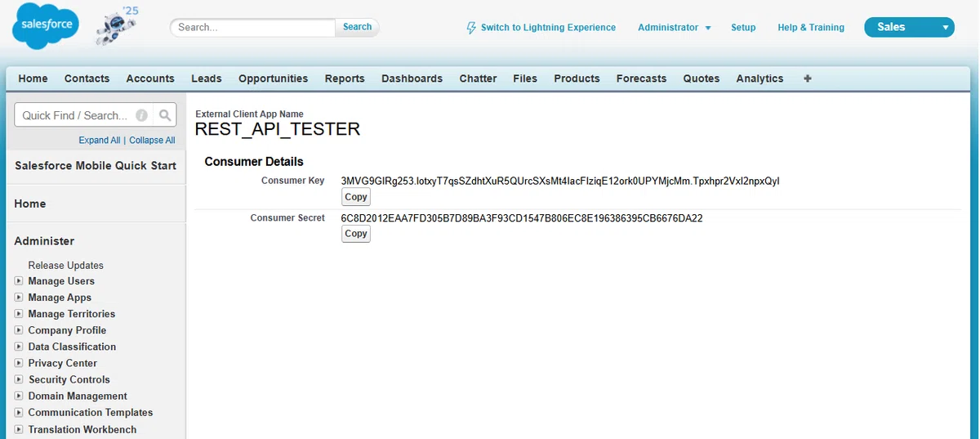This screenshot has width=980, height=439.
Task: Click Switch to Lightning Experience link
Action: click(x=548, y=27)
